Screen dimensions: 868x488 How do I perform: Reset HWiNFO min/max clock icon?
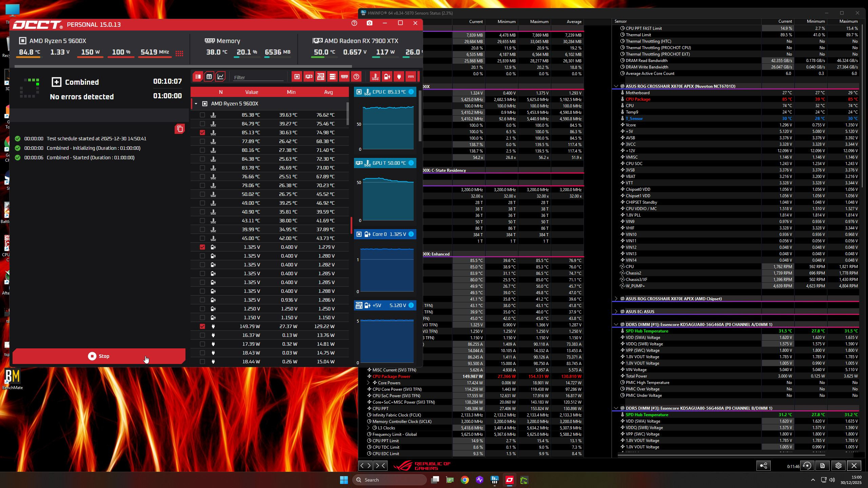click(x=807, y=466)
